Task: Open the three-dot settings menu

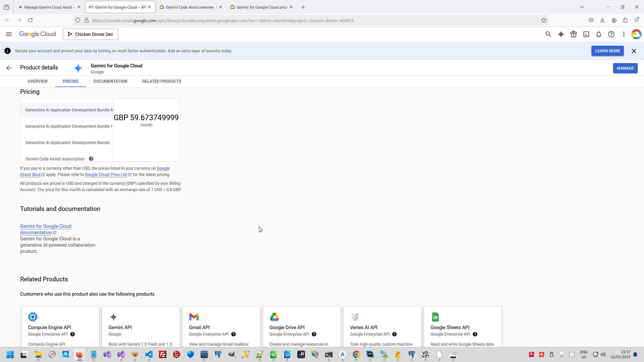Action: [624, 34]
